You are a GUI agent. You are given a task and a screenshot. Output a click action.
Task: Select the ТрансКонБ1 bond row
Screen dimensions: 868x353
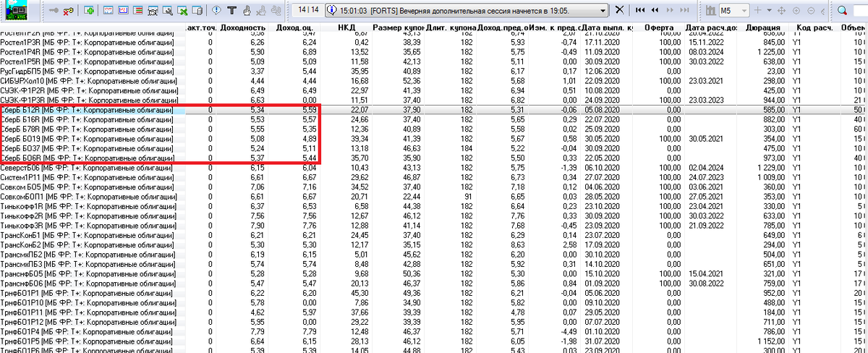pyautogui.click(x=434, y=235)
